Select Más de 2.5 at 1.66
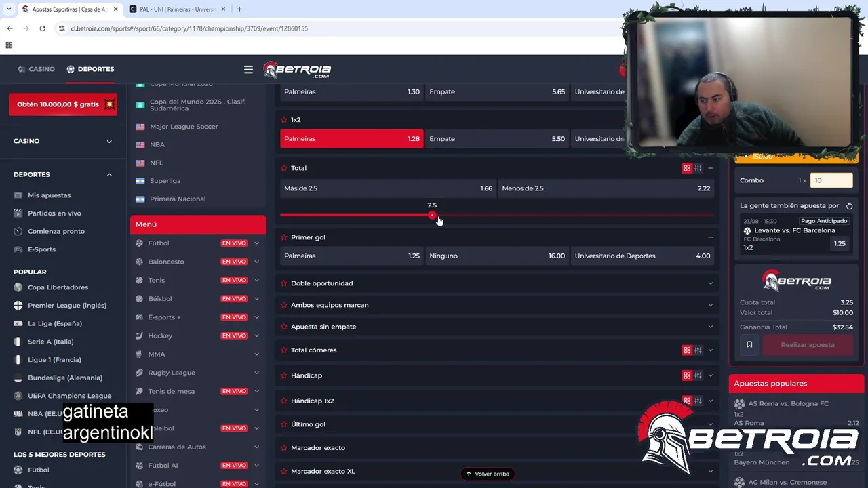Screen dimensions: 868x488 pos(388,188)
